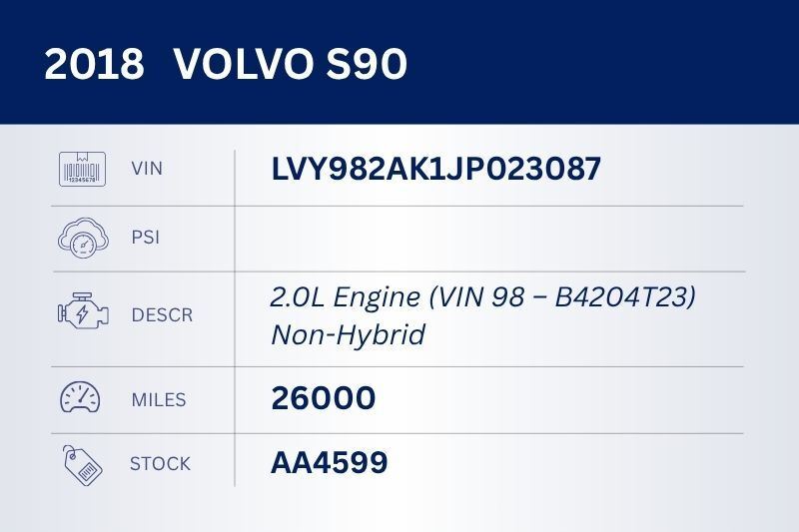
Task: Select the DESCR row label
Action: coord(162,315)
